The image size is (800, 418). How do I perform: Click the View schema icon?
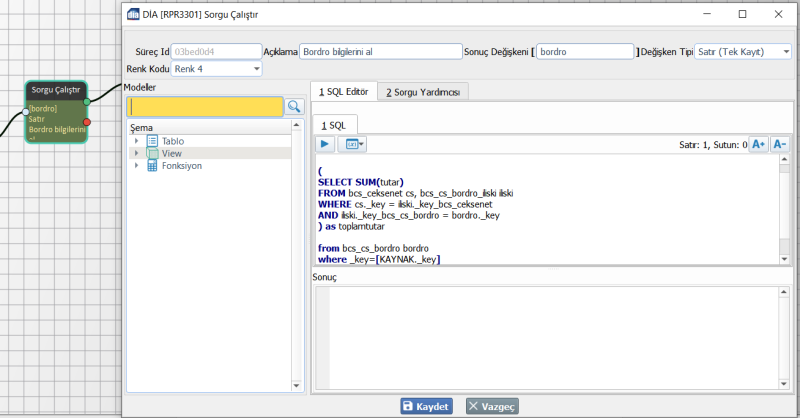point(152,153)
